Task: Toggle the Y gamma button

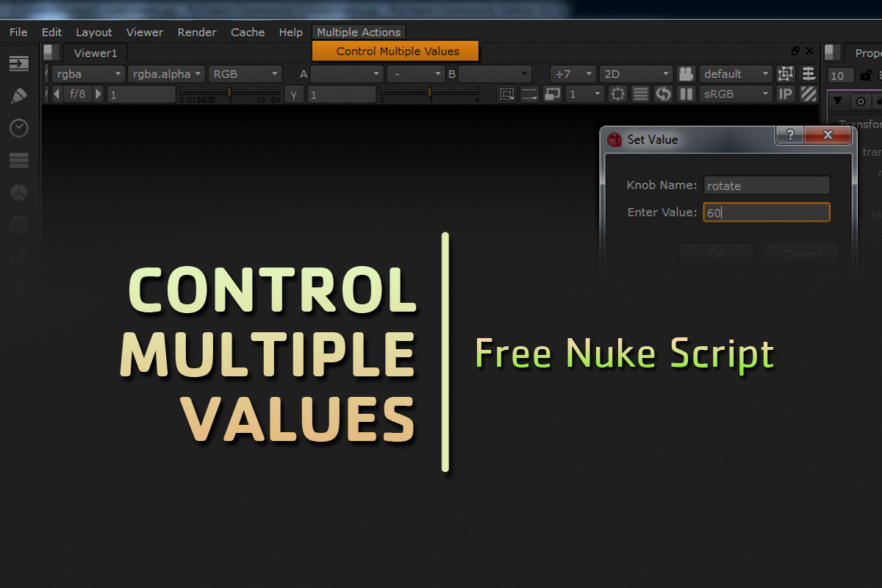Action: (x=294, y=94)
